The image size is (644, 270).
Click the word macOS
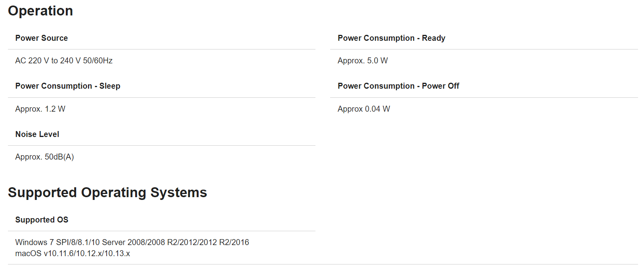[28, 253]
